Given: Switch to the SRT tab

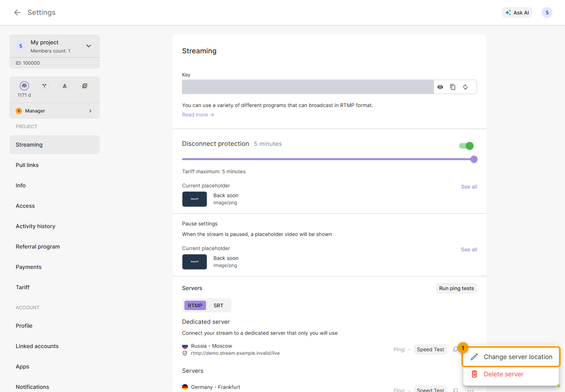Looking at the screenshot, I should pyautogui.click(x=218, y=305).
